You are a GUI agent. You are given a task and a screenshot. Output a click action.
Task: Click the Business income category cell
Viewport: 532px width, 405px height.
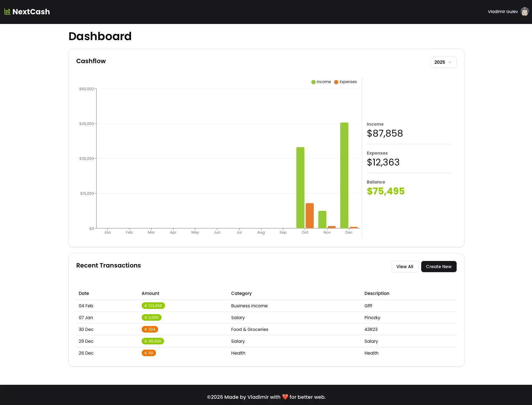[249, 306]
